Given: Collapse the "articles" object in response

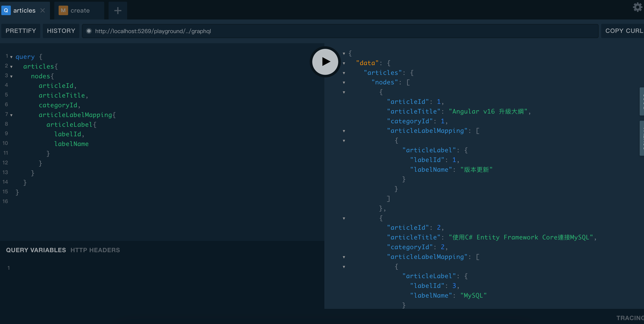Looking at the screenshot, I should 344,73.
